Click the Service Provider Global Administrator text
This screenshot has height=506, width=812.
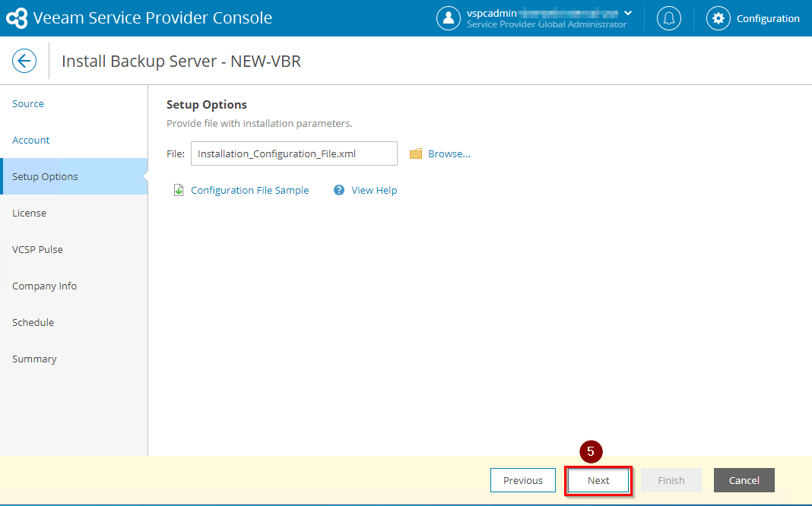pos(547,24)
